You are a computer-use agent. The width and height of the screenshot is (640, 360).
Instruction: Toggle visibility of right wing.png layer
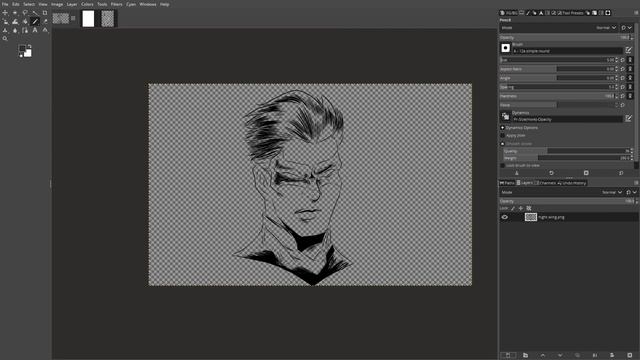pyautogui.click(x=504, y=217)
